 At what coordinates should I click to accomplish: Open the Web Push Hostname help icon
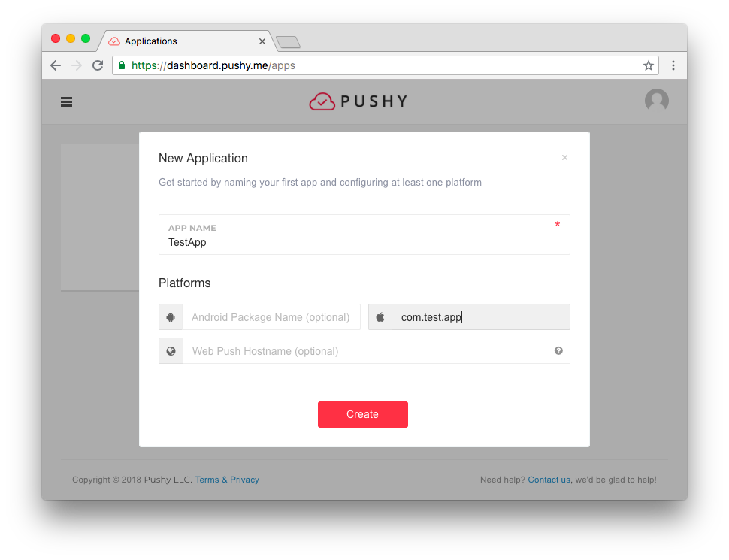click(x=558, y=351)
